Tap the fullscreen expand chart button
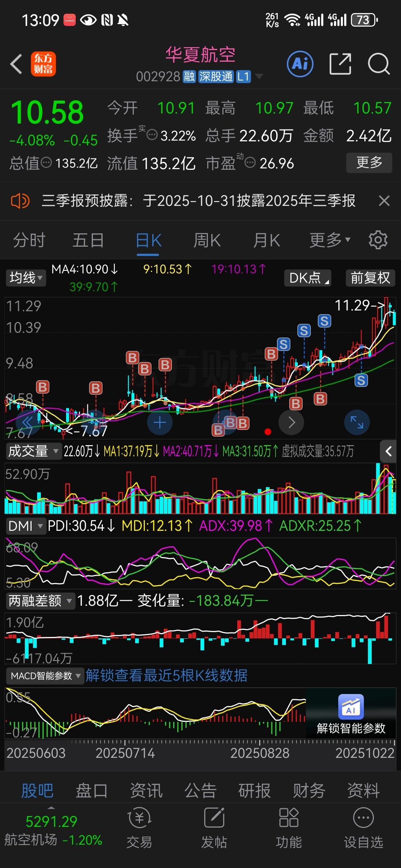The image size is (401, 868). pyautogui.click(x=357, y=422)
